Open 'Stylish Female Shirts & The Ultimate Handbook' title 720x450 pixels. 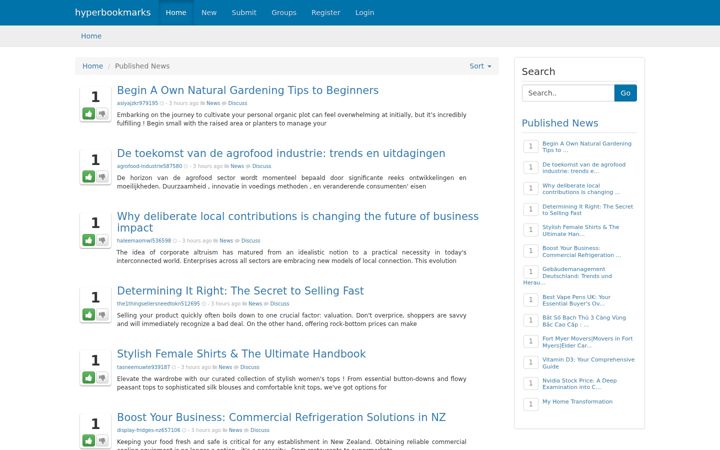pyautogui.click(x=241, y=354)
